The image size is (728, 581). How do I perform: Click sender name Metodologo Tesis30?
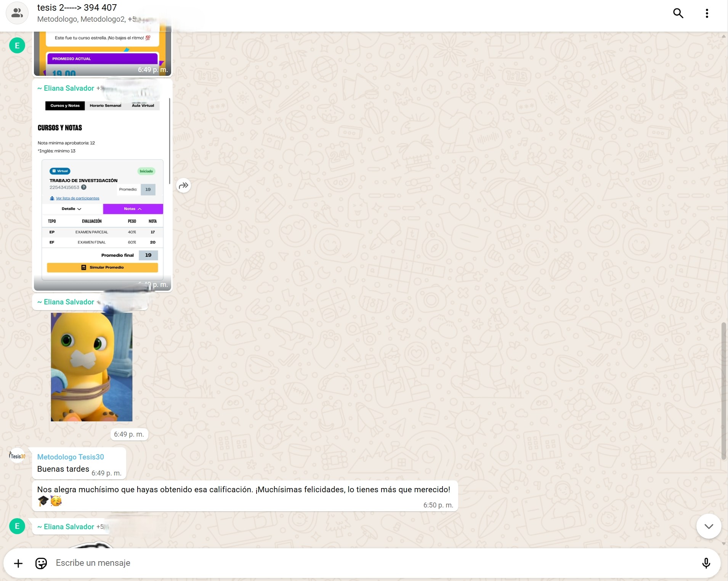[x=71, y=457]
